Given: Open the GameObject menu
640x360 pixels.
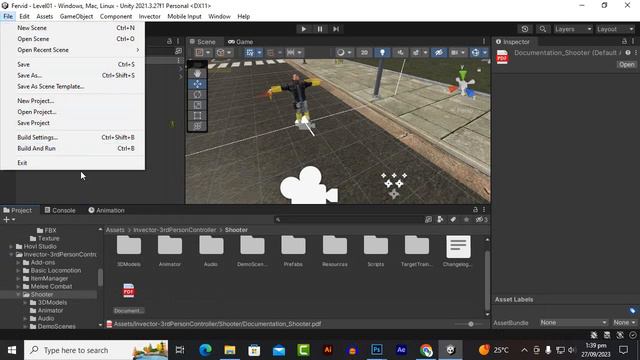Looking at the screenshot, I should [76, 16].
